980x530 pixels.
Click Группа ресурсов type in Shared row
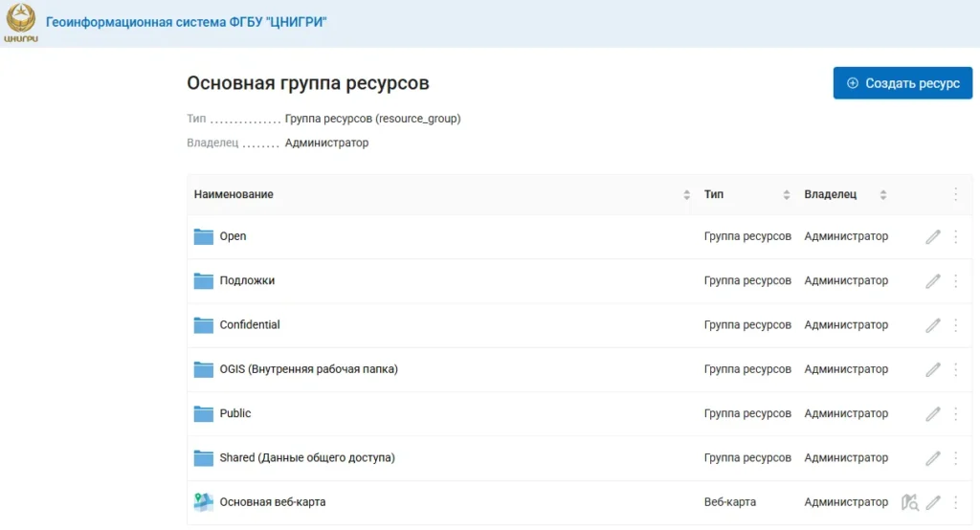(747, 458)
